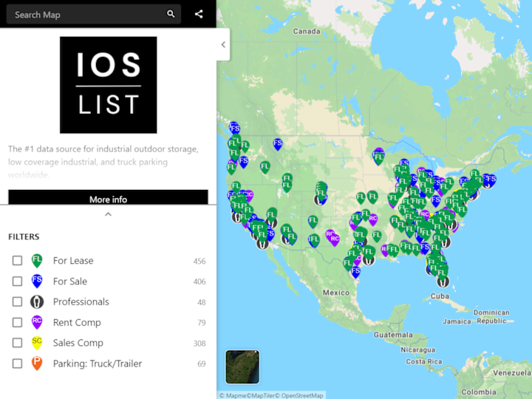The image size is (532, 399).
Task: Check the Sales Comp filter checkbox
Action: (17, 343)
